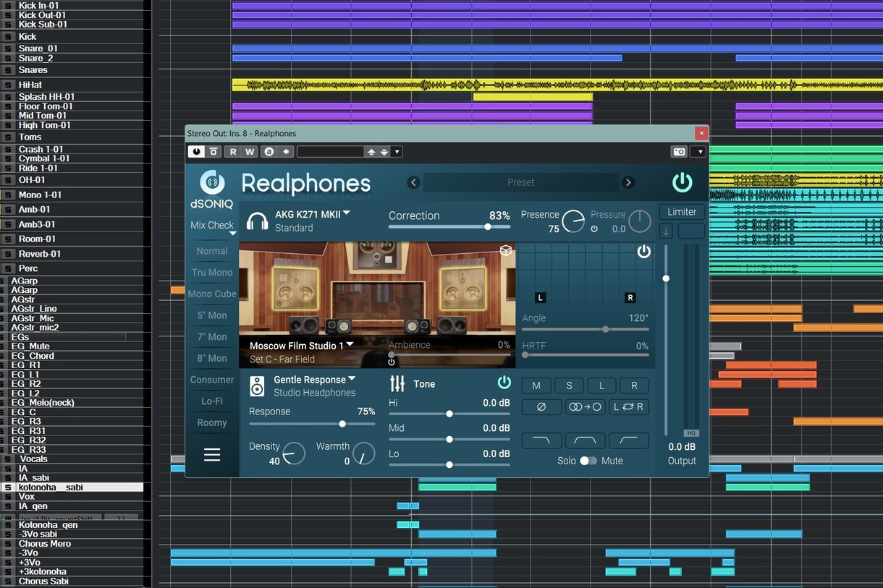The height and width of the screenshot is (588, 883).
Task: Click the 3D cube icon on studio image
Action: (x=506, y=251)
